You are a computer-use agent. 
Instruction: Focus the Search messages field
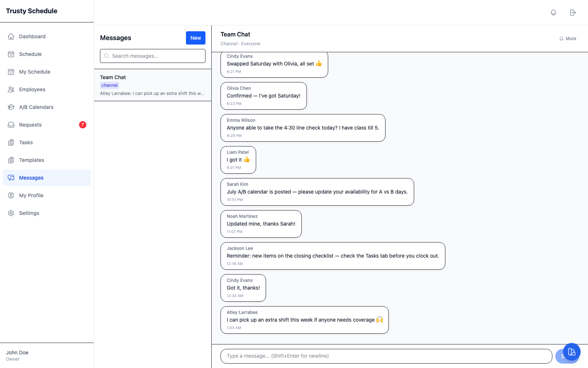click(153, 56)
